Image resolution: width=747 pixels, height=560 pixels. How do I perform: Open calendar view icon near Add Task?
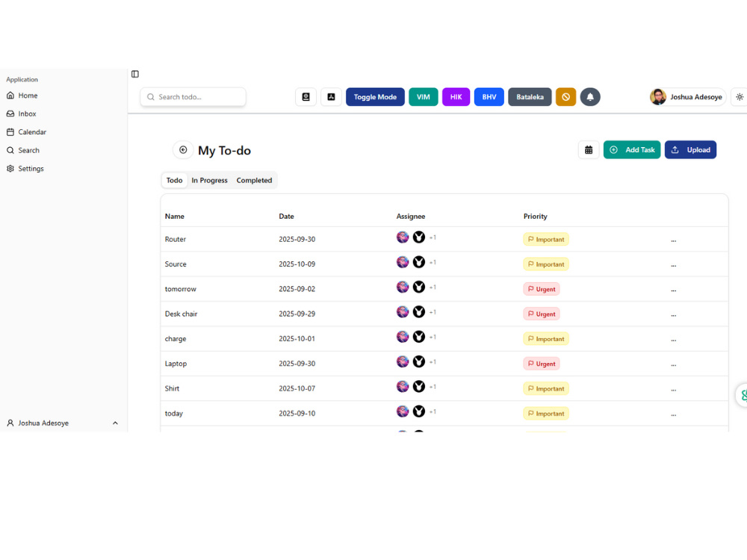(x=589, y=150)
